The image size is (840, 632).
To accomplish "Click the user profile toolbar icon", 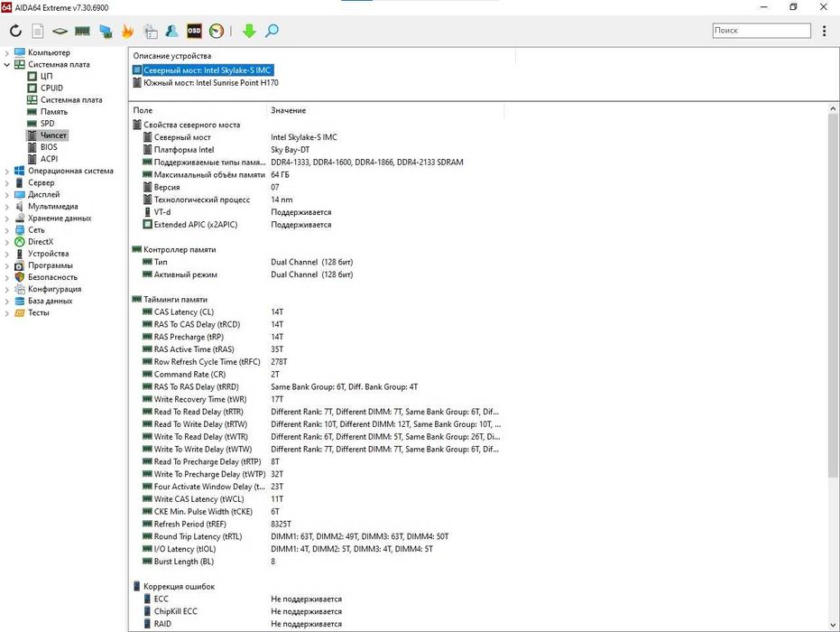I will (x=172, y=31).
